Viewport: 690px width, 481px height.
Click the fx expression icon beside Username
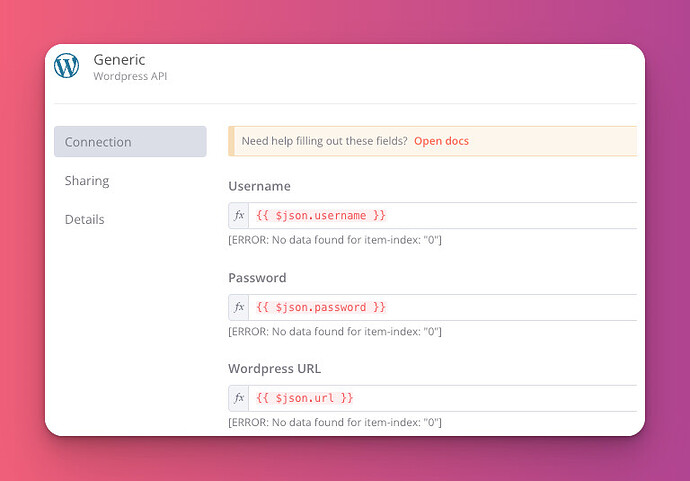click(x=239, y=215)
